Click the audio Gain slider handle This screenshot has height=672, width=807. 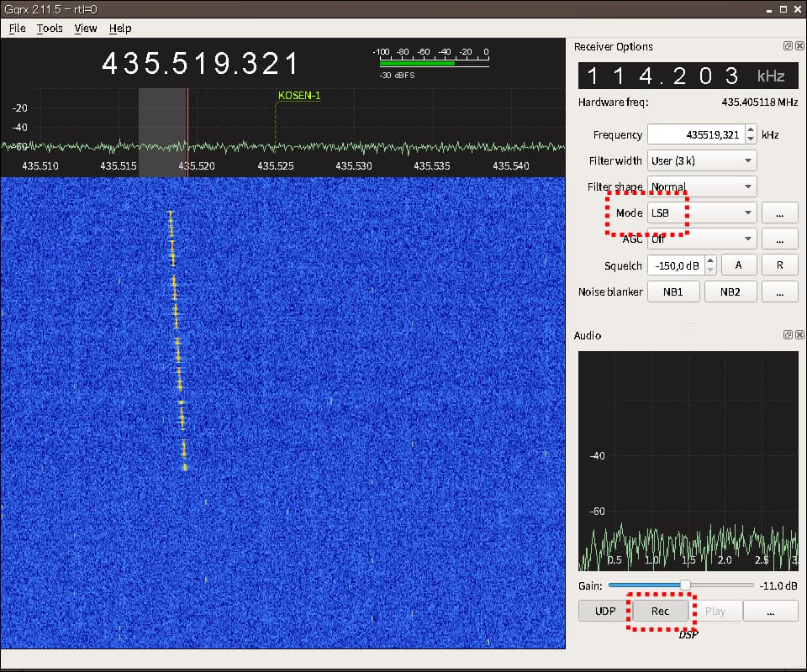click(685, 585)
